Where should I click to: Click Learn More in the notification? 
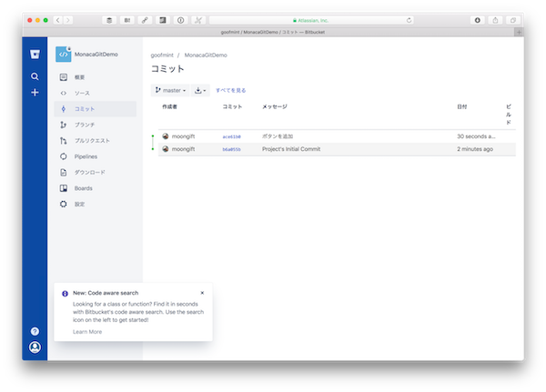pyautogui.click(x=87, y=332)
